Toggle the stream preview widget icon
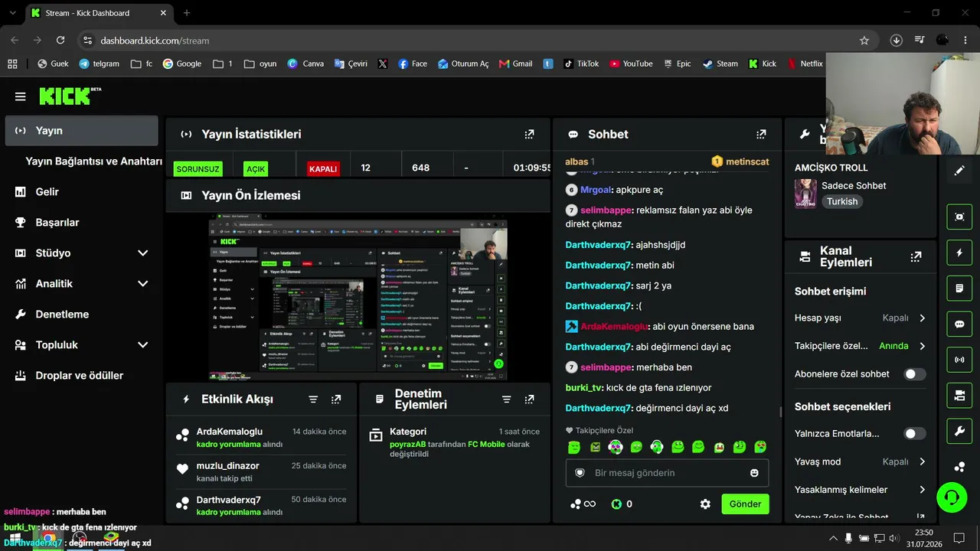Viewport: 980px width, 551px height. pyautogui.click(x=959, y=217)
